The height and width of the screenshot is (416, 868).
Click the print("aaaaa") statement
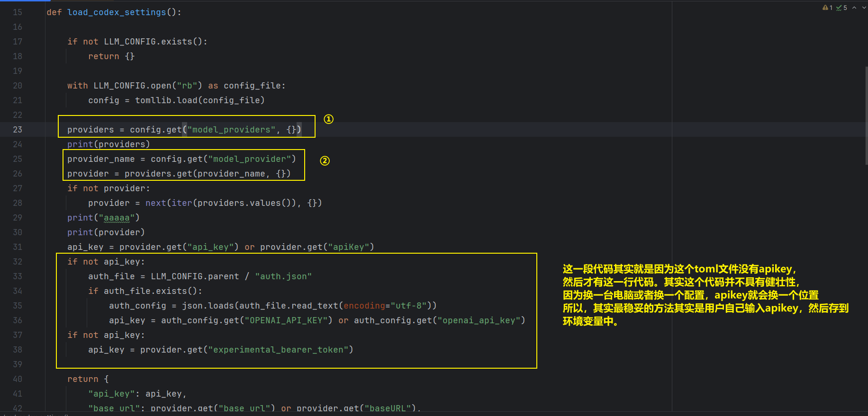tap(103, 218)
